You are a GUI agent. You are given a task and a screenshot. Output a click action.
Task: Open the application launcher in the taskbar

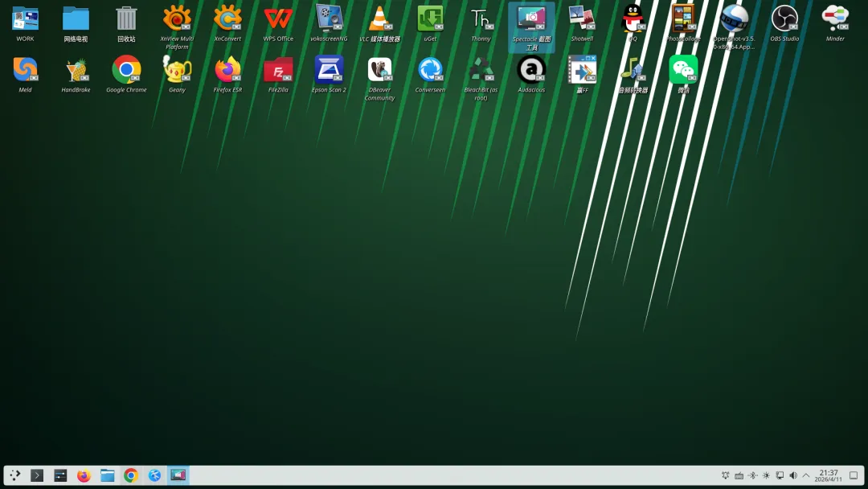click(15, 475)
